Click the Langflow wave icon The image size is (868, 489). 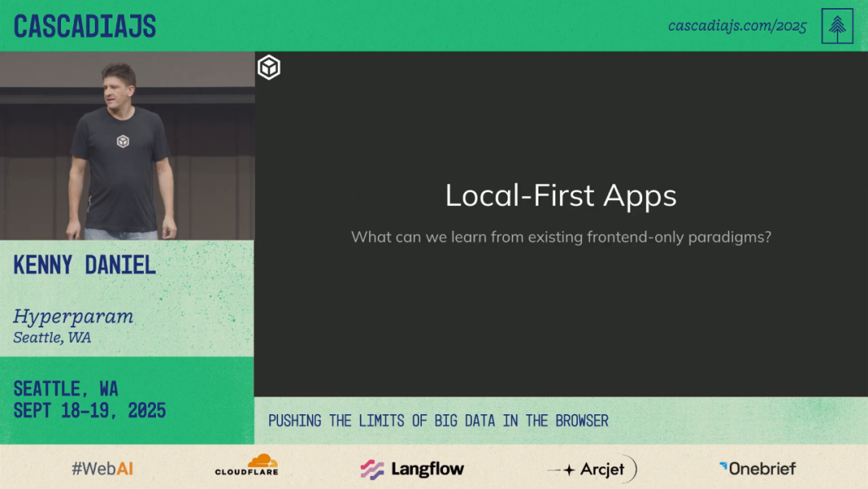coord(372,469)
